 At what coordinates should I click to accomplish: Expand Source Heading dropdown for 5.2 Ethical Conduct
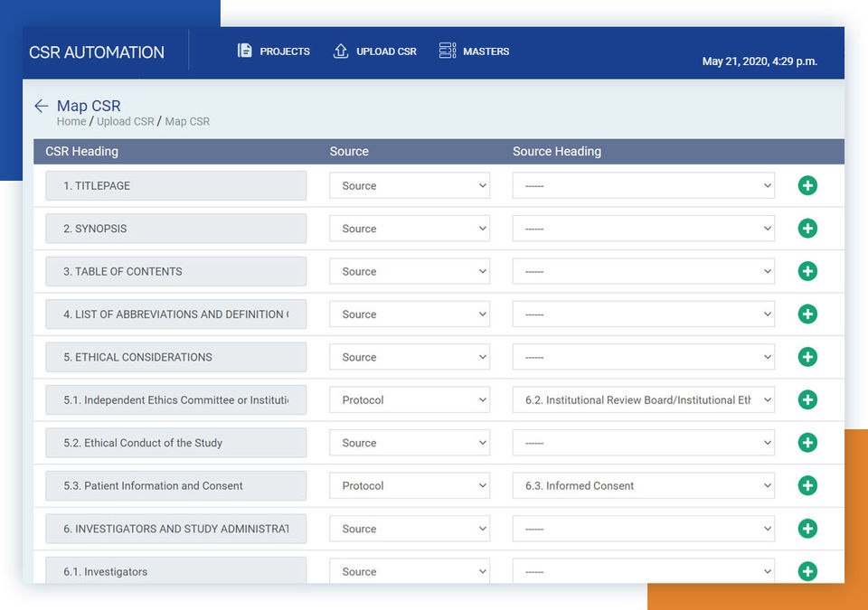coord(643,443)
